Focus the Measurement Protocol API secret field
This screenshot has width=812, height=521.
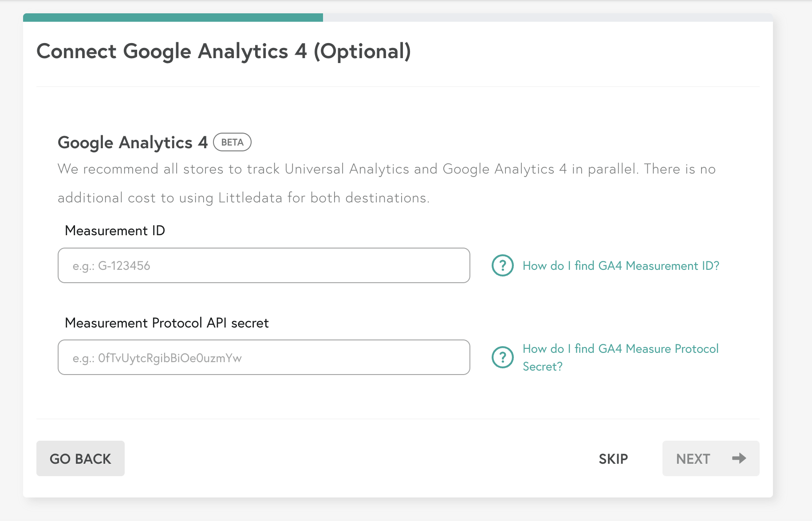264,357
